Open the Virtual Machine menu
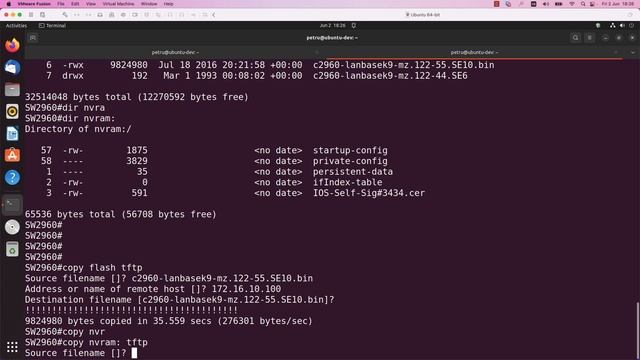The image size is (640, 360). (x=118, y=4)
